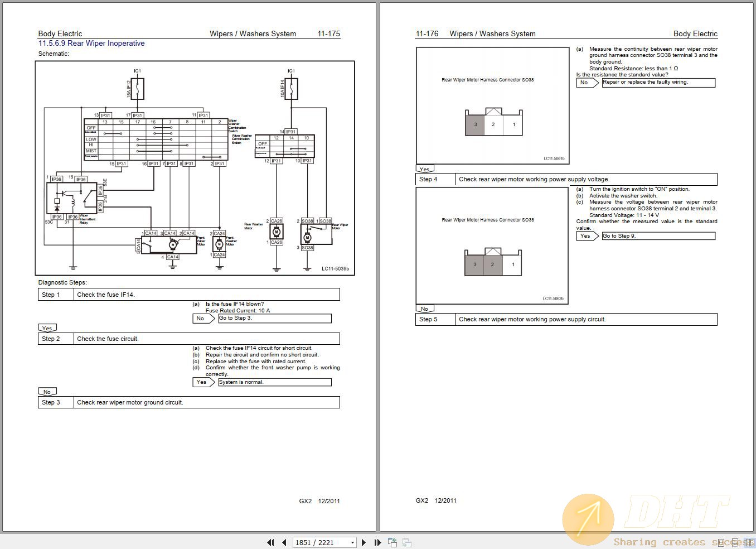
Task: Jump to the last page
Action: click(377, 542)
